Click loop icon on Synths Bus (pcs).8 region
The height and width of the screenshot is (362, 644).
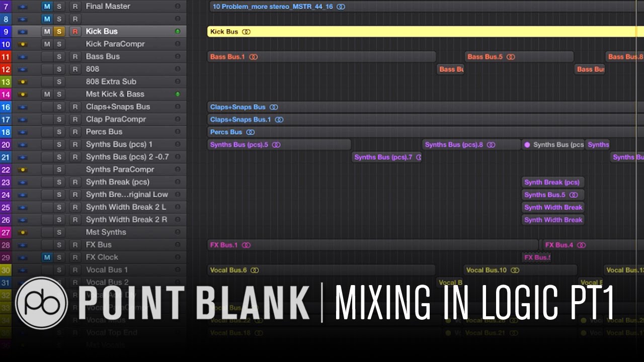(491, 145)
